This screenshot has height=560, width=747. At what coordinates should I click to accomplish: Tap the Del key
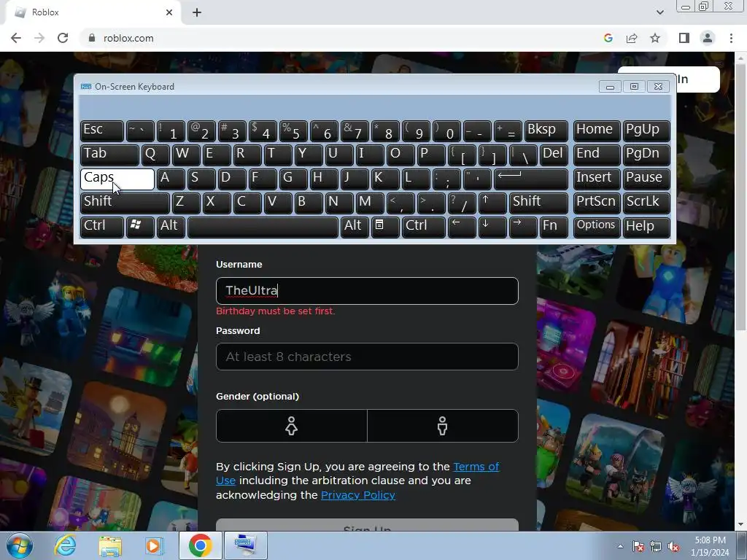coord(554,155)
